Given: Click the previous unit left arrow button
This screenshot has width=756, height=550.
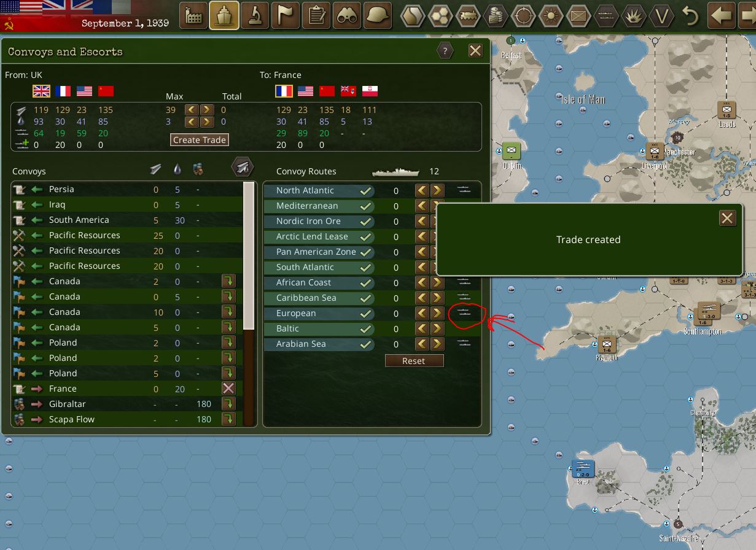Looking at the screenshot, I should [x=723, y=15].
